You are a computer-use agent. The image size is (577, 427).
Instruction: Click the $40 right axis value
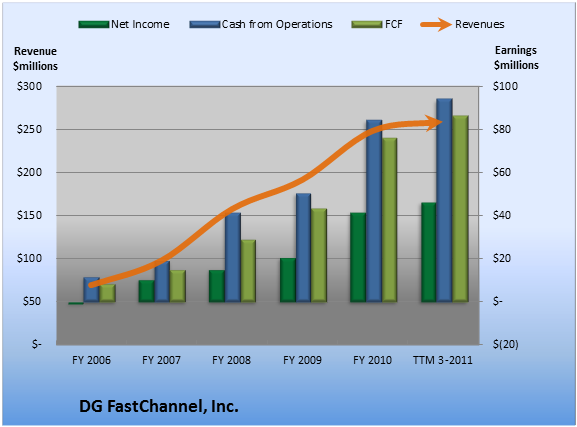pyautogui.click(x=502, y=215)
